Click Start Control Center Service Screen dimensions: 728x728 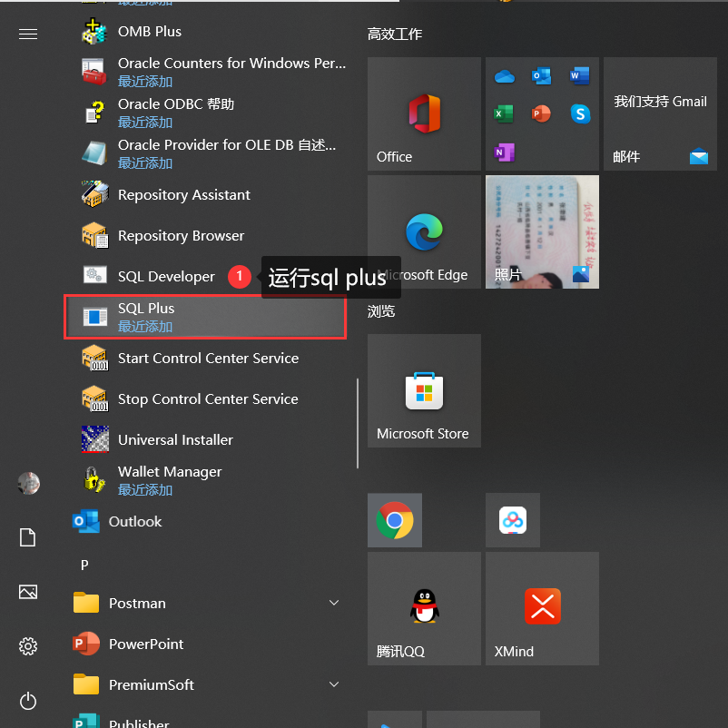(209, 358)
